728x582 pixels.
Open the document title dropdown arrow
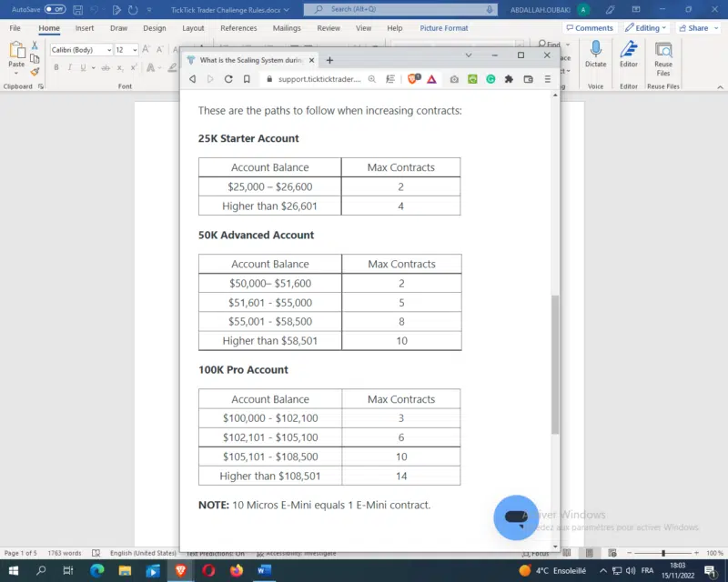(287, 10)
